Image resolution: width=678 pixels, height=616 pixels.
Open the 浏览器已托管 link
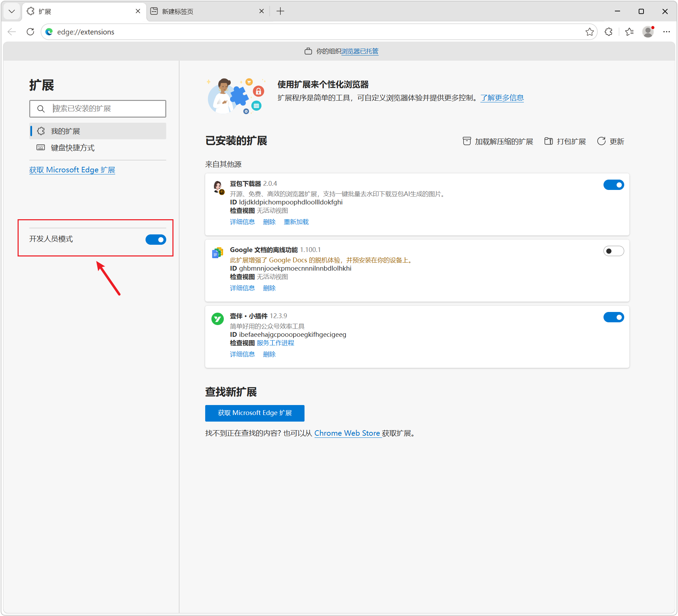click(x=360, y=51)
